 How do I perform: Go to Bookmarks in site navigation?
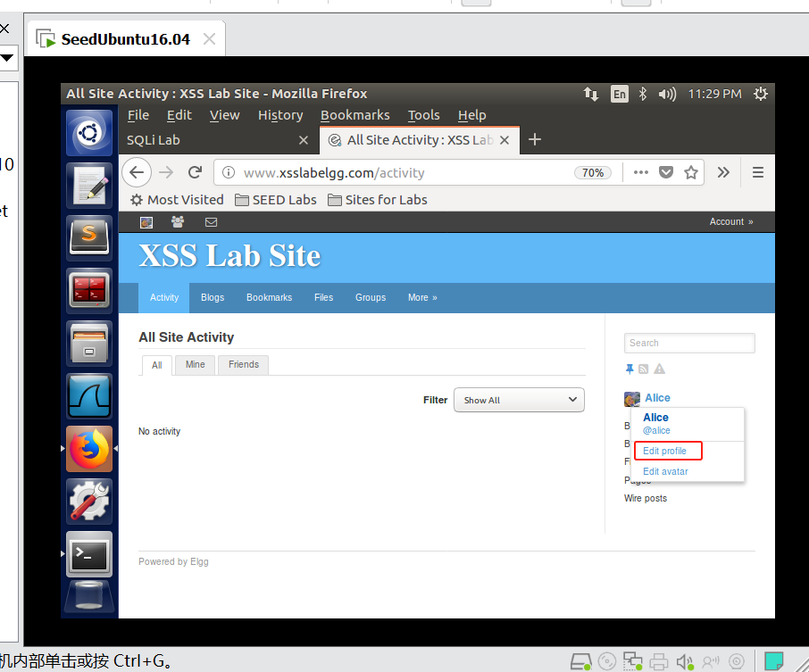tap(270, 297)
